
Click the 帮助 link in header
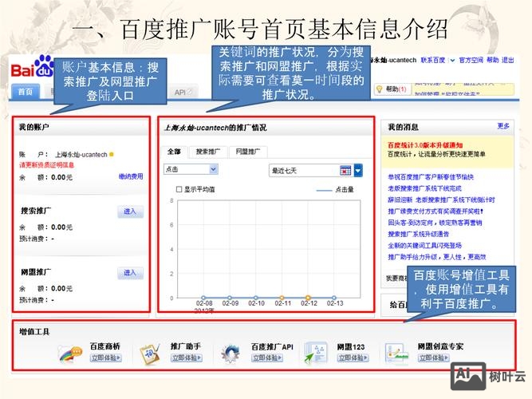492,60
